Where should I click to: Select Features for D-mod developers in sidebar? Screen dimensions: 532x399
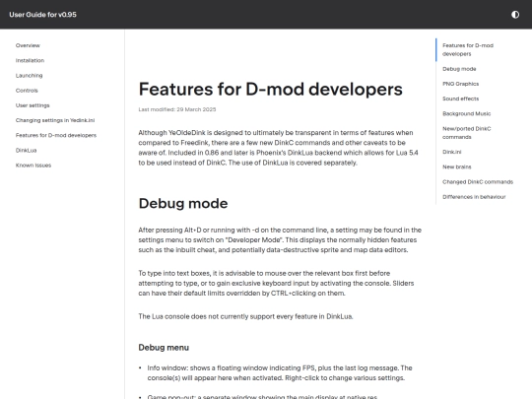pos(56,135)
